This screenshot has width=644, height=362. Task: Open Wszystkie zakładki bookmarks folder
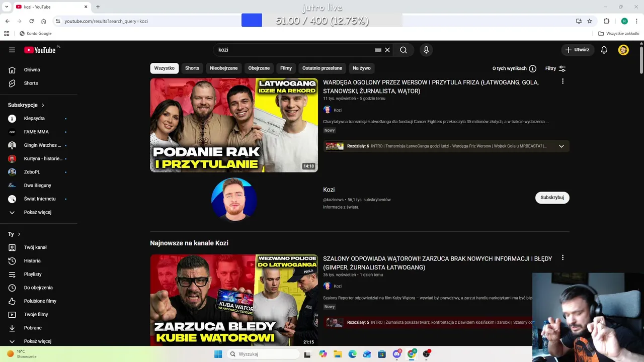tap(619, 34)
